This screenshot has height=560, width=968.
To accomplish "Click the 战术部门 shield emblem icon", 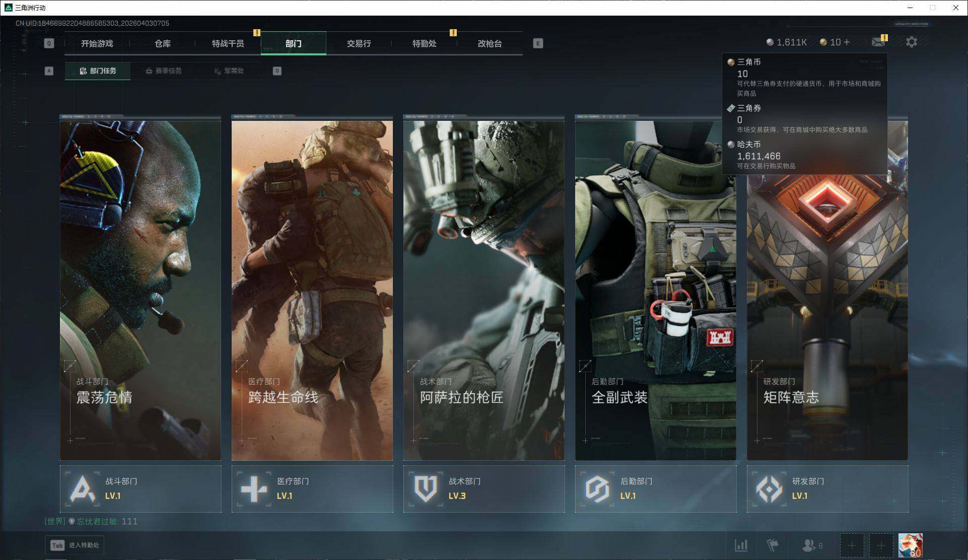I will coord(426,488).
